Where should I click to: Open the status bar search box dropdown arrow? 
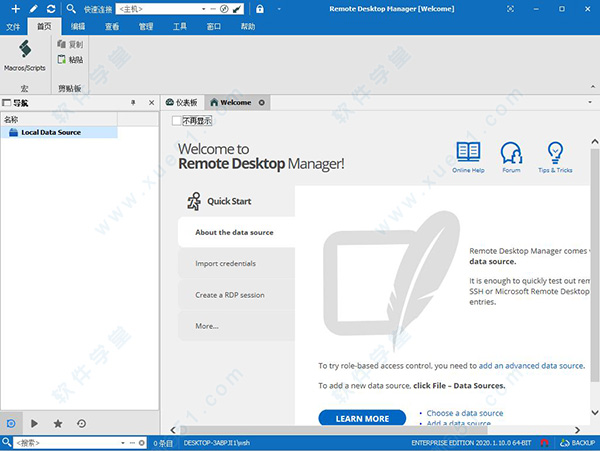pos(123,443)
